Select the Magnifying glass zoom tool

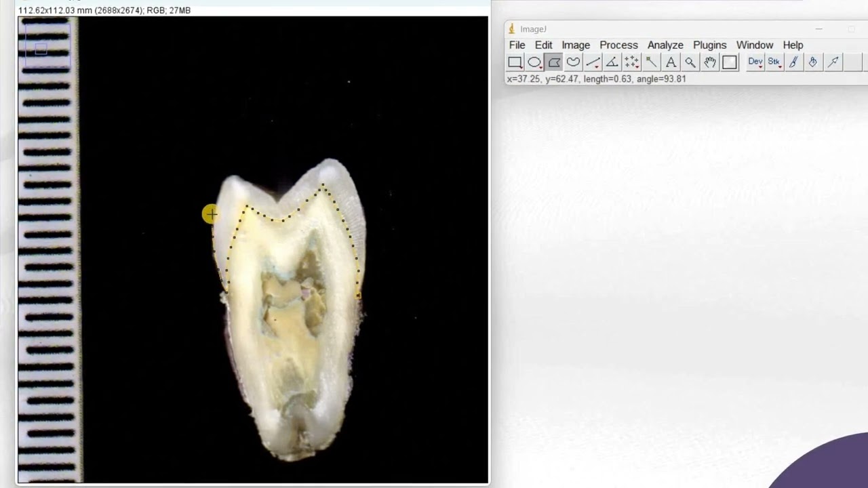pyautogui.click(x=690, y=62)
